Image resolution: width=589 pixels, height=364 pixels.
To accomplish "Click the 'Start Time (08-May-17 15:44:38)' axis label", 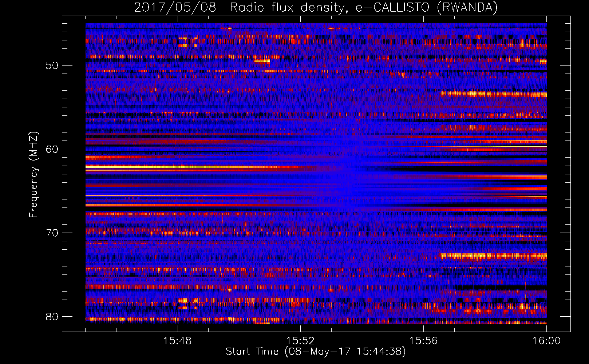I will (x=316, y=351).
